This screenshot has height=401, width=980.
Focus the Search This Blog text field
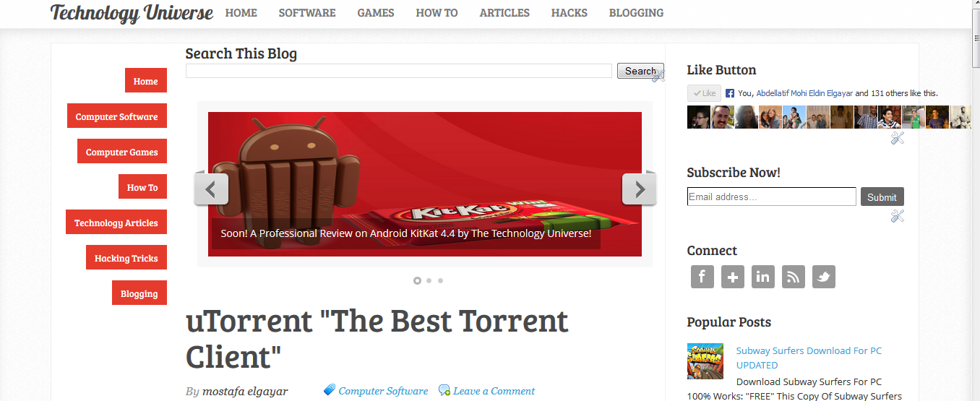coord(399,71)
